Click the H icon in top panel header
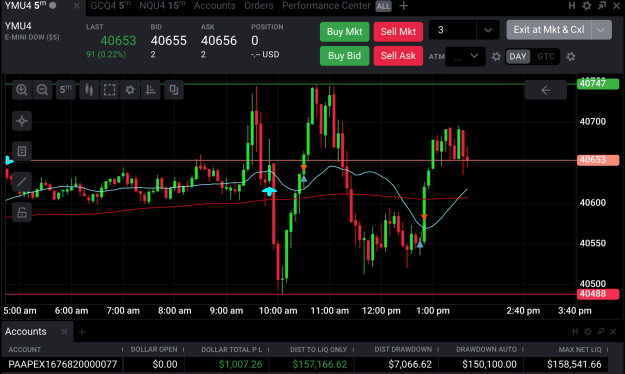Image resolution: width=625 pixels, height=374 pixels. 572,6
